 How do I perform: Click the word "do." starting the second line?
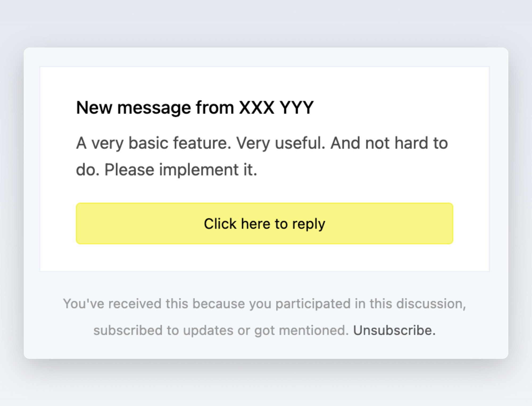(x=88, y=170)
